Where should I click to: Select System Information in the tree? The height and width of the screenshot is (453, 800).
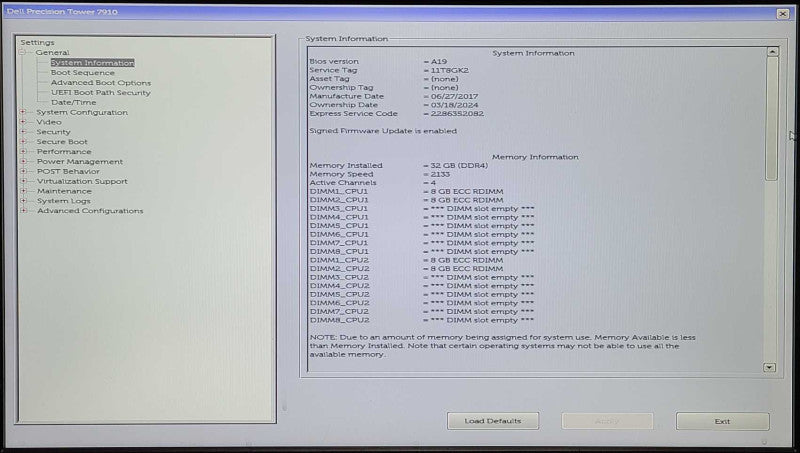[92, 63]
